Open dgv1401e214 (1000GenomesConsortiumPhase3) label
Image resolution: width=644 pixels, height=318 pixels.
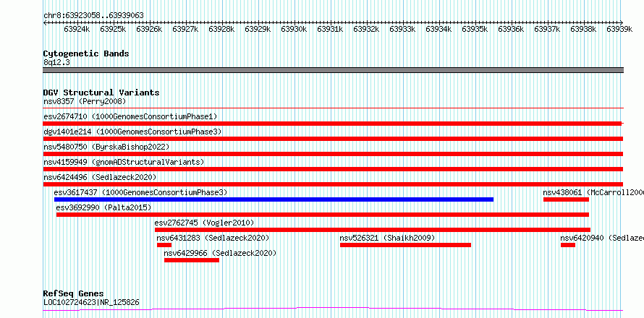(x=132, y=132)
